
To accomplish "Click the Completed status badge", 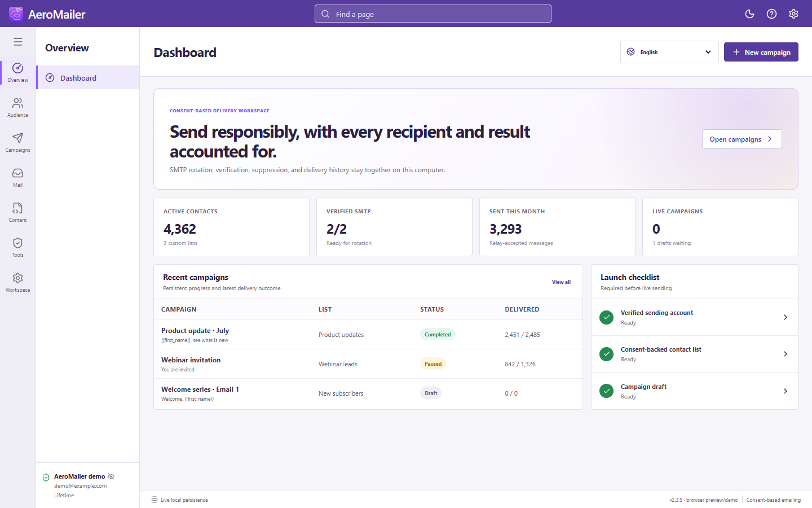I will [438, 335].
